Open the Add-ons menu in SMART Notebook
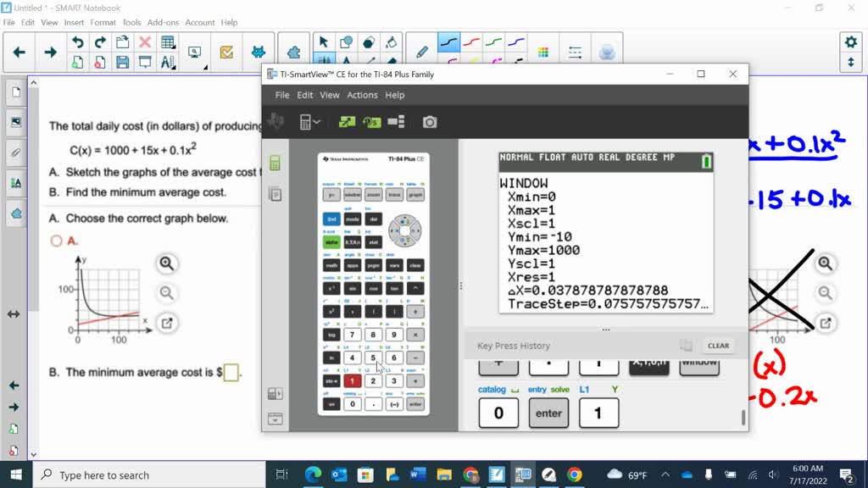 (x=163, y=22)
